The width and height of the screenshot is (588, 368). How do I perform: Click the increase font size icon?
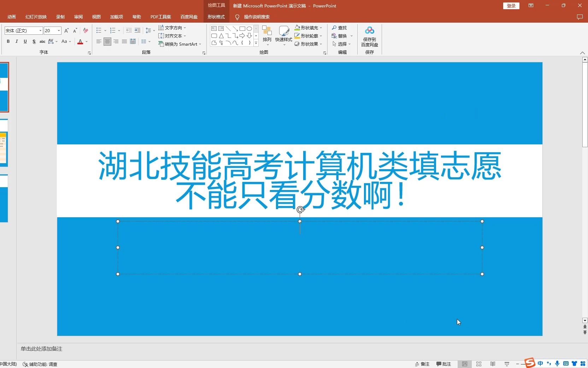[66, 30]
